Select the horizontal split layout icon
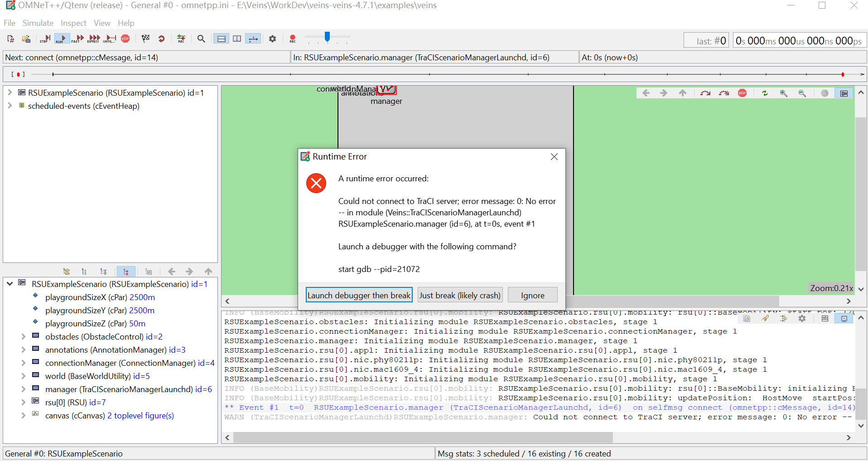The height and width of the screenshot is (461, 868). coord(221,39)
